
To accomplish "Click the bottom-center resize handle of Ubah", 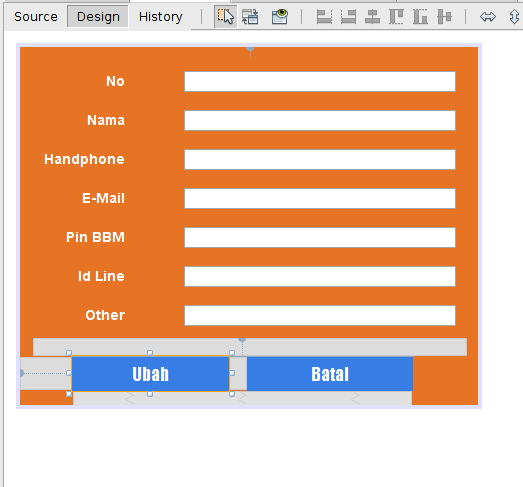I will [x=150, y=394].
